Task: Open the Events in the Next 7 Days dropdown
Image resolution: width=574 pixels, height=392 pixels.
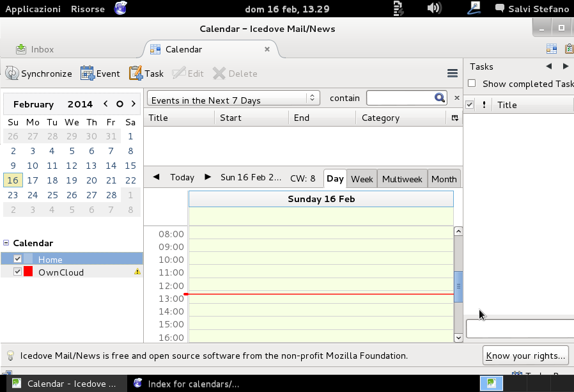Action: pos(233,98)
